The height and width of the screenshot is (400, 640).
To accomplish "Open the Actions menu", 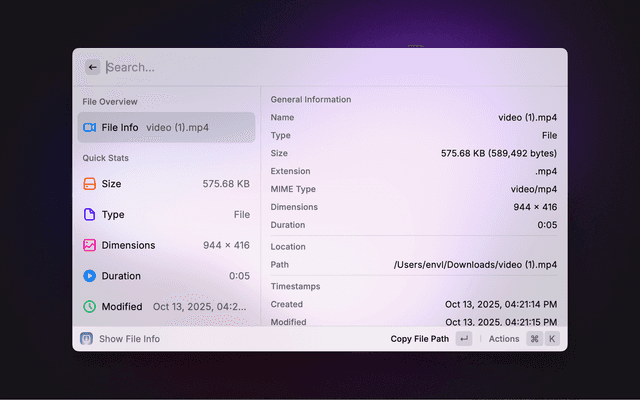I will click(504, 339).
